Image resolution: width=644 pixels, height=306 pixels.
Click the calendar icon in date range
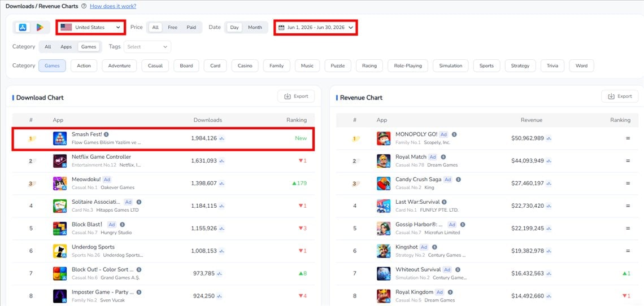(x=281, y=28)
